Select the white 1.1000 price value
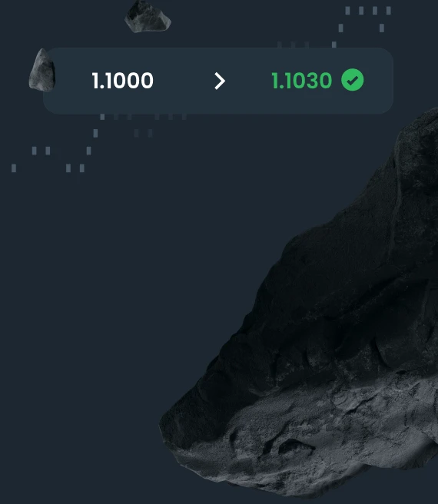Viewport: 438px width, 504px height. click(x=122, y=81)
